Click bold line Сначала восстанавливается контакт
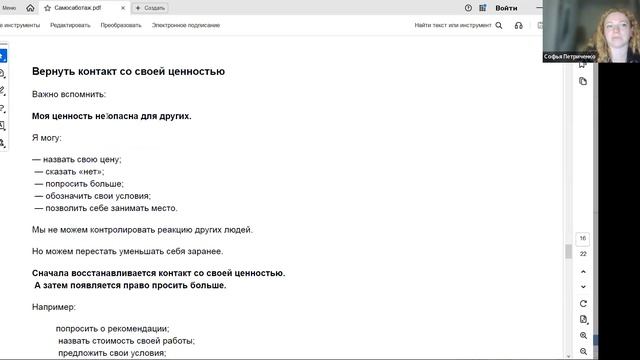Image resolution: width=640 pixels, height=360 pixels. [x=159, y=273]
